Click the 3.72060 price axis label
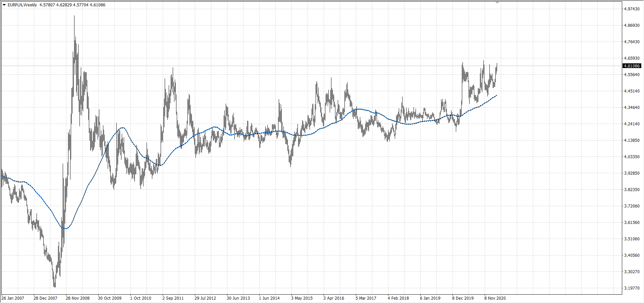Screen dimensions: 644x303 pos(632,206)
